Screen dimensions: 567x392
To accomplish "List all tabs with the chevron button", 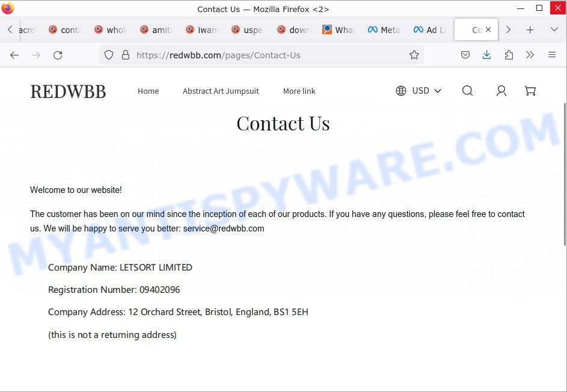I will click(554, 29).
